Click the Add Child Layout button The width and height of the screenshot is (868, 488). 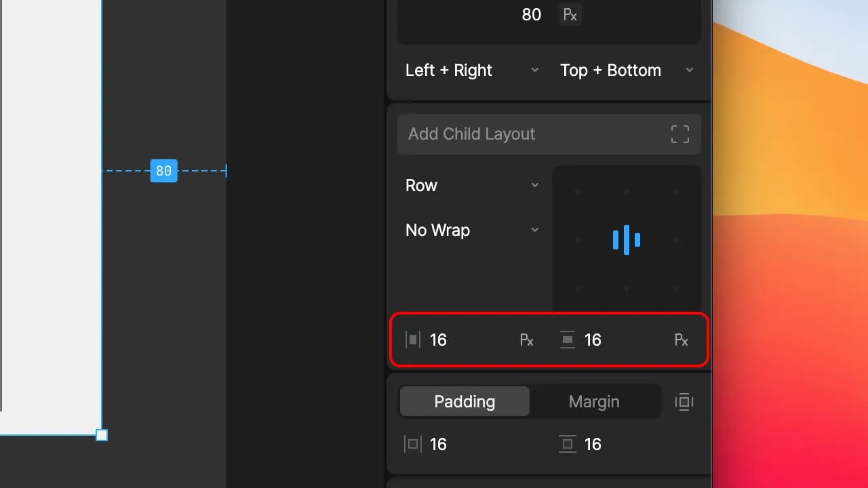549,134
